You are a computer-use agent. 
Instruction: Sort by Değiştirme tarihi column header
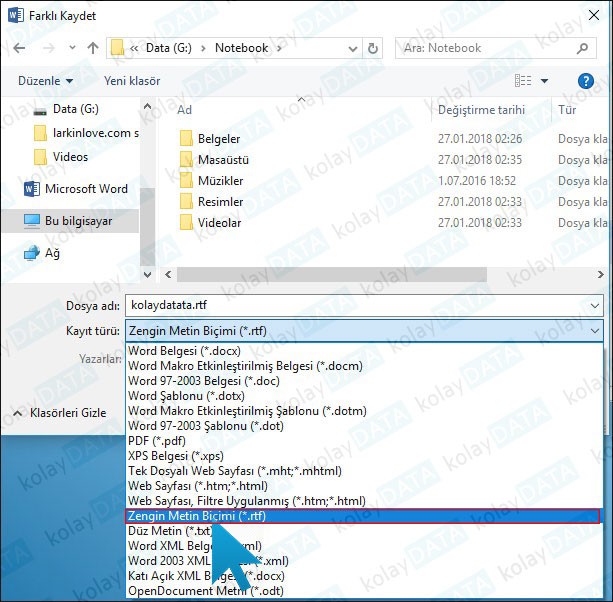[x=480, y=110]
